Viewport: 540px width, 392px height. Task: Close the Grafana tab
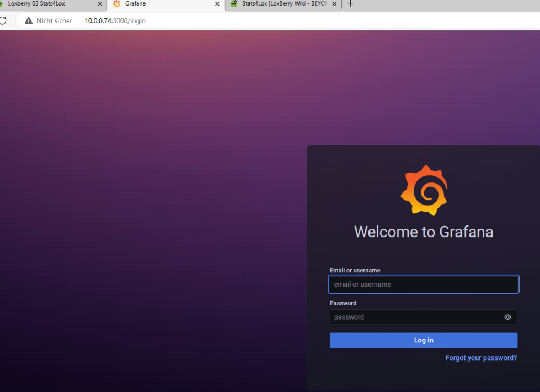point(217,4)
